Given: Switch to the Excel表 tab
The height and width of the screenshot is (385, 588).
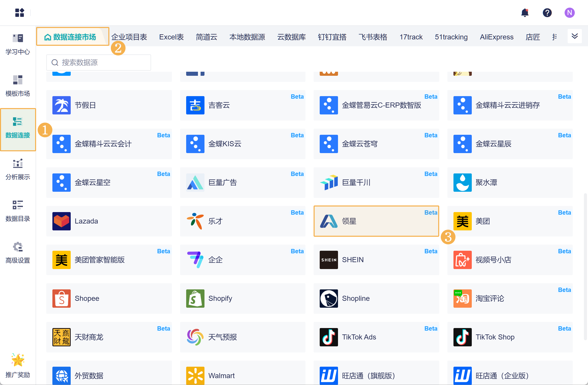Looking at the screenshot, I should [x=171, y=37].
